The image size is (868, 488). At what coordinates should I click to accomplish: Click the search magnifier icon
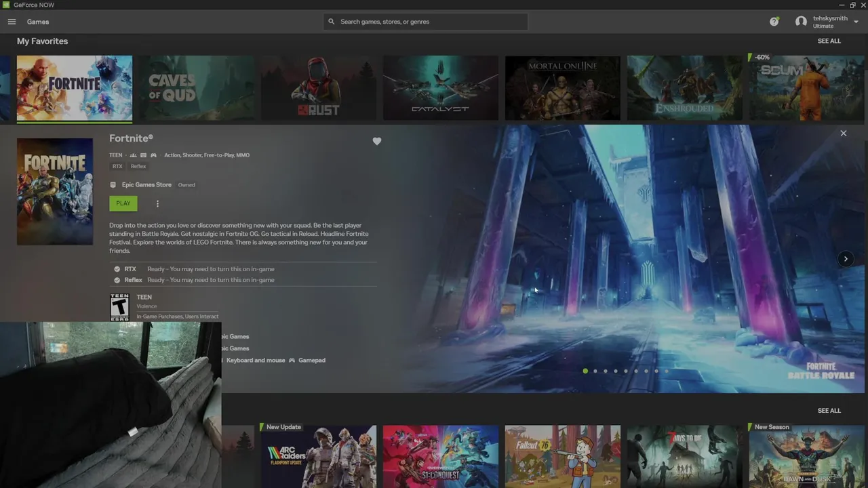coord(332,22)
